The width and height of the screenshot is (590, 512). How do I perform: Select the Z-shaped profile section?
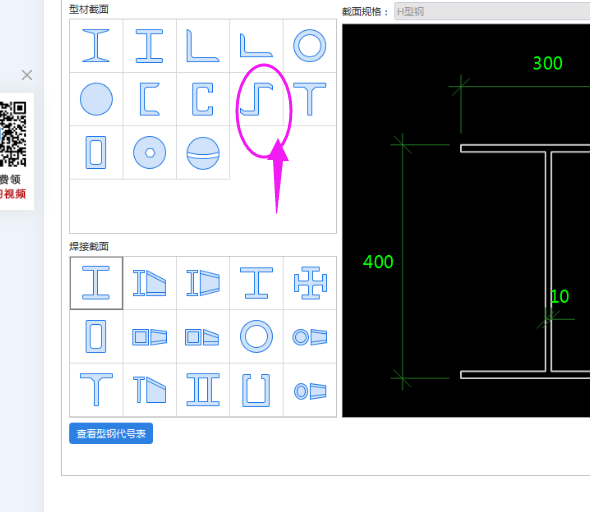coord(256,99)
